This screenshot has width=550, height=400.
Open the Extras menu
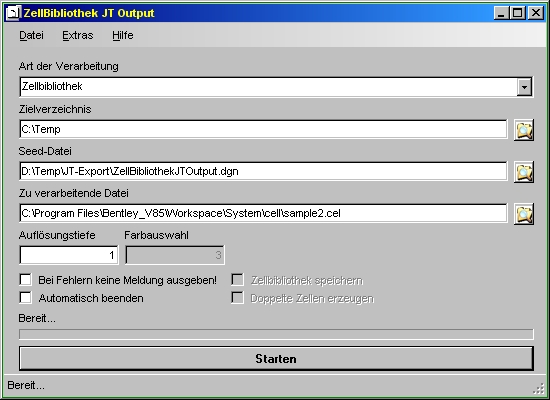coord(78,35)
